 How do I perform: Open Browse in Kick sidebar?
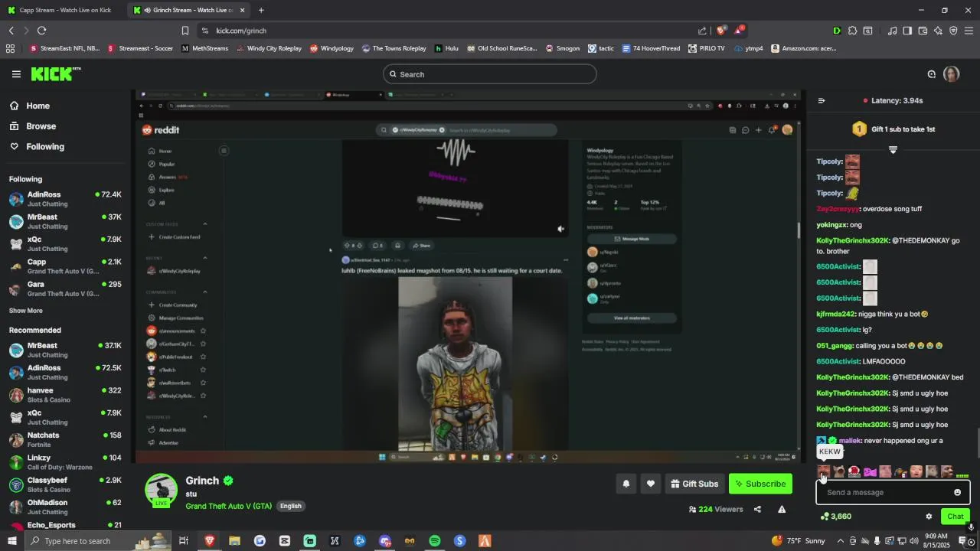coord(33,126)
